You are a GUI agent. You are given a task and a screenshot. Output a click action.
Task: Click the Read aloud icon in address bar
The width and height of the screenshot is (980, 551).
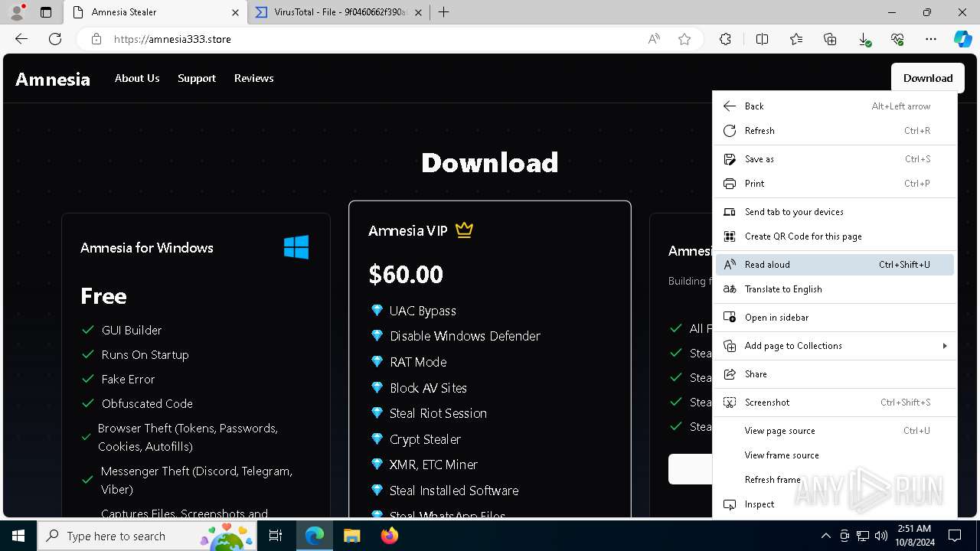coord(654,39)
